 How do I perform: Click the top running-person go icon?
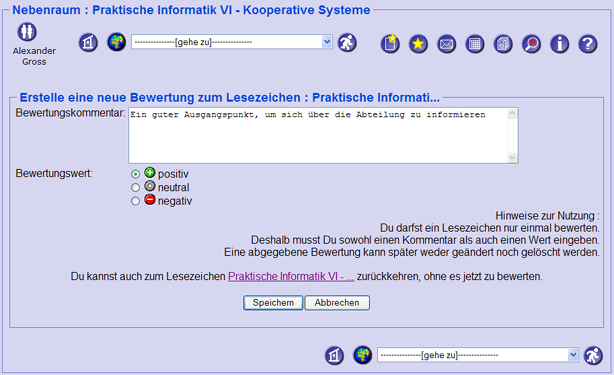[x=347, y=43]
